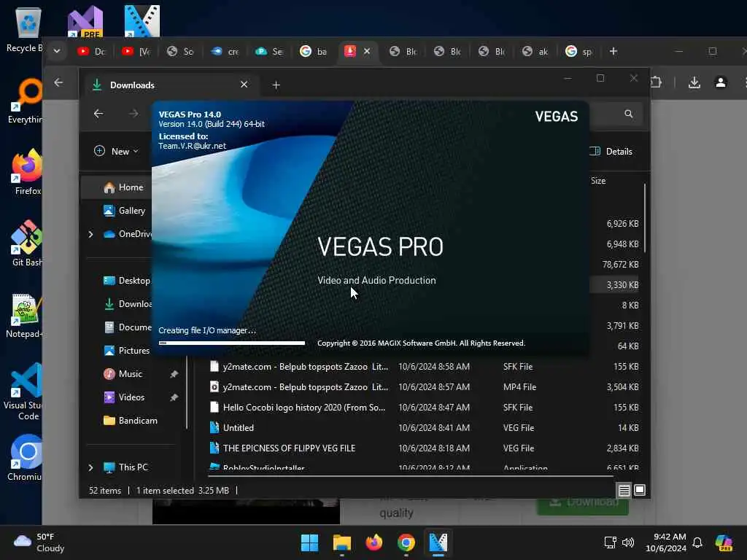This screenshot has width=747, height=560.
Task: Switch to first YouTube browser tab
Action: 92,51
